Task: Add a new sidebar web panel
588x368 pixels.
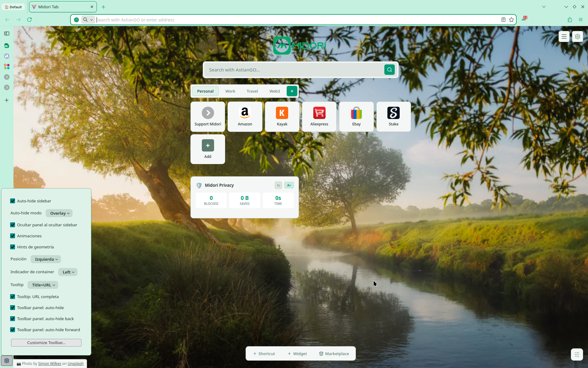Action: 7,100
